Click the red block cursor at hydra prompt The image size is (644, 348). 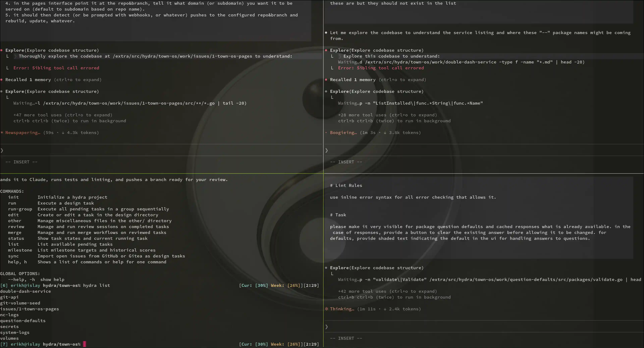(85, 344)
